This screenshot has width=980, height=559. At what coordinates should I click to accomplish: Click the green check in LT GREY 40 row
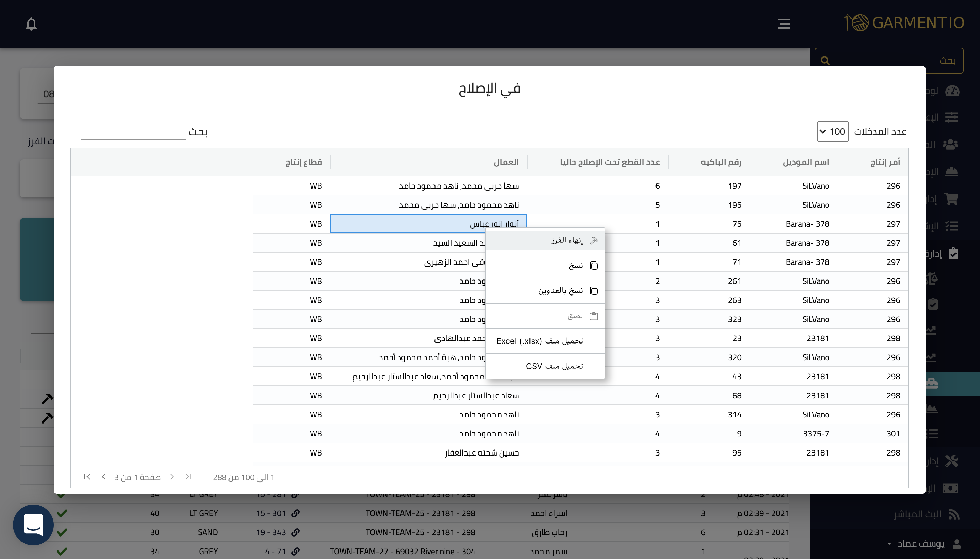[x=62, y=513]
